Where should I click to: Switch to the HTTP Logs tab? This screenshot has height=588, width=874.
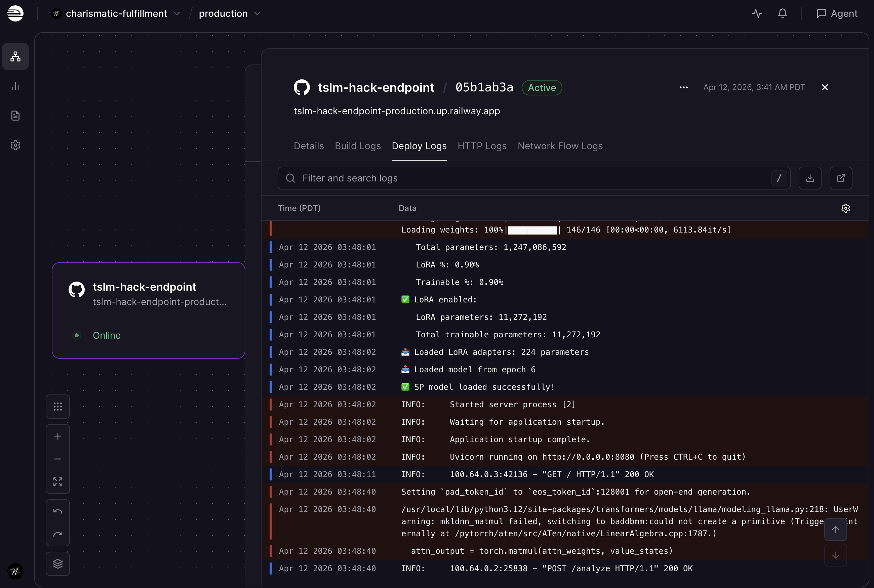482,146
